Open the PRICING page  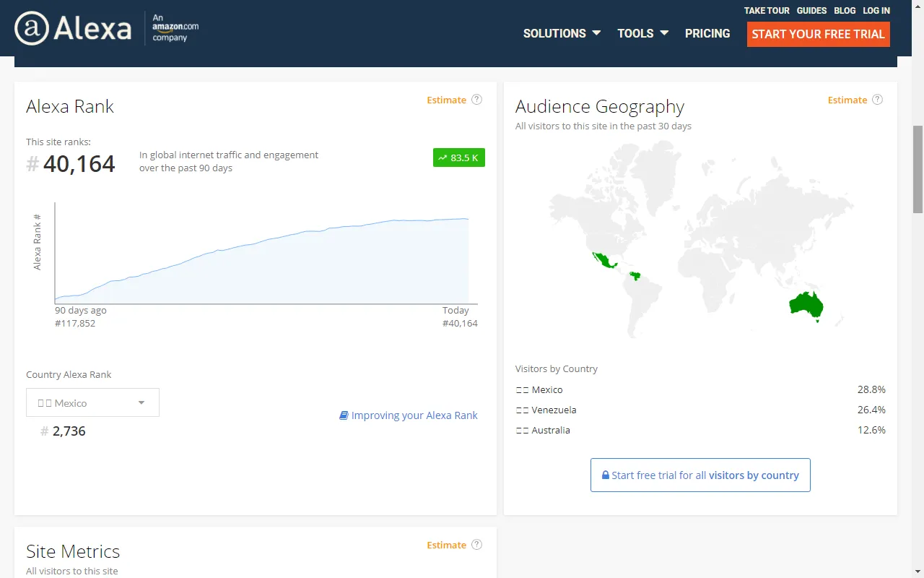707,33
